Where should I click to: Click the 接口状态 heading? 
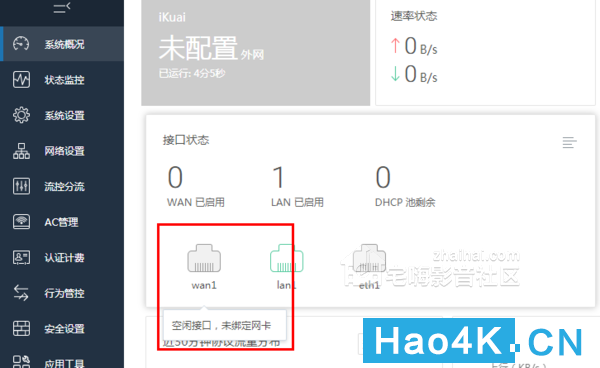coord(186,140)
